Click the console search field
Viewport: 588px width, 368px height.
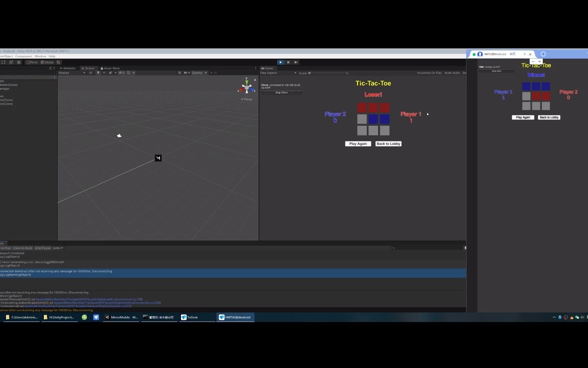tap(427, 248)
